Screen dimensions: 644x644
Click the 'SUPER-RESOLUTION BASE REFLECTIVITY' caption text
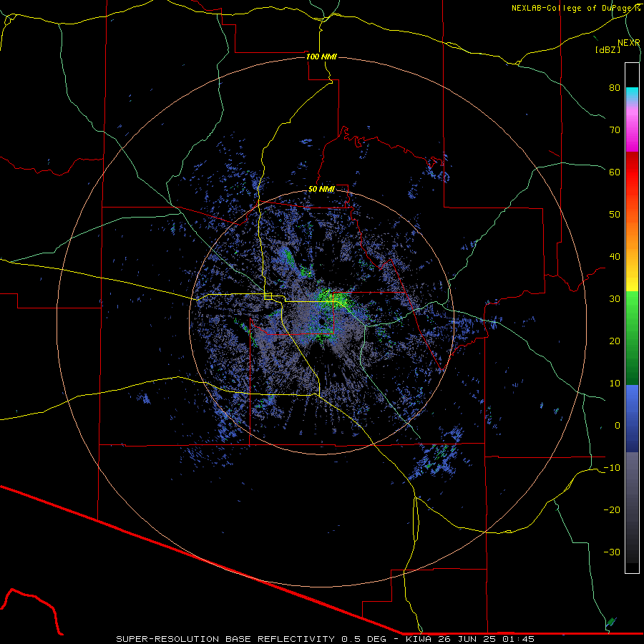(225, 639)
